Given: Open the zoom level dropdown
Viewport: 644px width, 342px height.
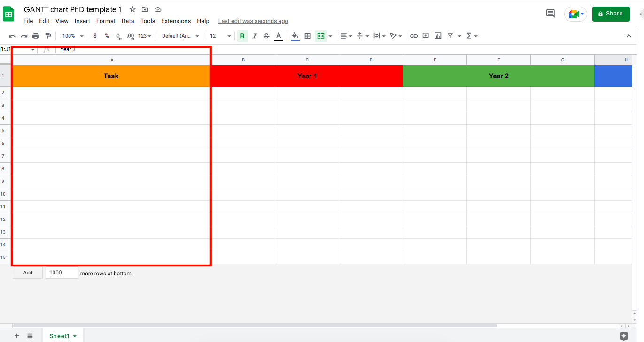Looking at the screenshot, I should tap(72, 36).
